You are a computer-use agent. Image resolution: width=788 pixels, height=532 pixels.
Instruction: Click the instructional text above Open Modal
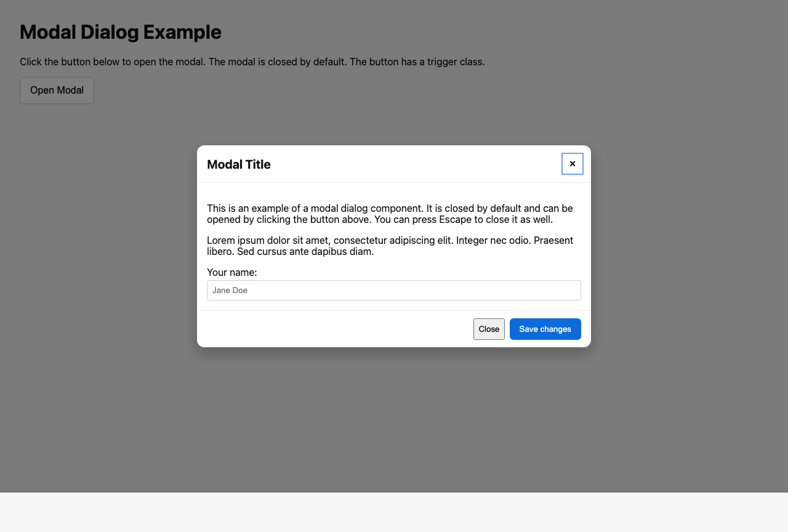(252, 62)
